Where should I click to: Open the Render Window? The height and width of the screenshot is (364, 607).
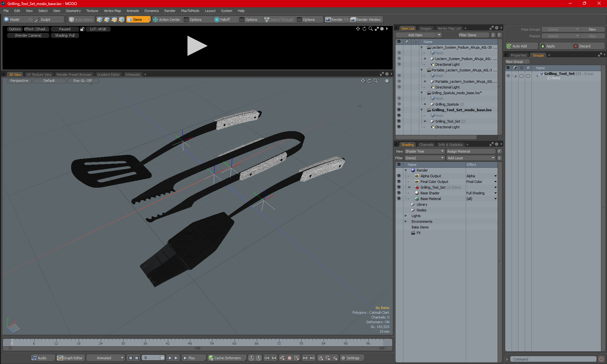pyautogui.click(x=366, y=20)
